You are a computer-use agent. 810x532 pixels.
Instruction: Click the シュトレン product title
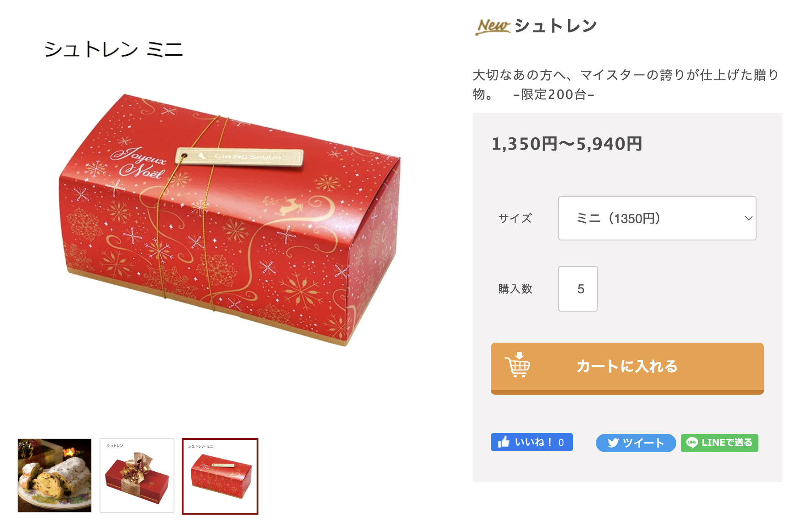point(556,26)
